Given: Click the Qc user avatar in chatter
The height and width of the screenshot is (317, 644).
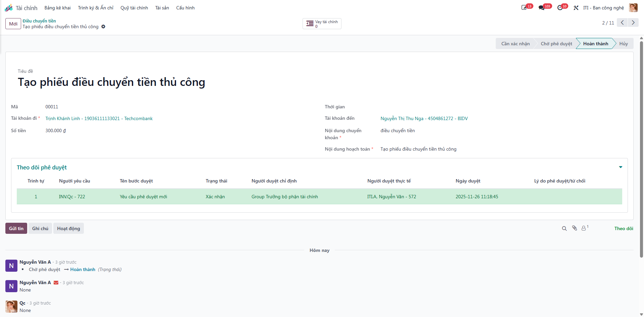Looking at the screenshot, I should [x=11, y=307].
